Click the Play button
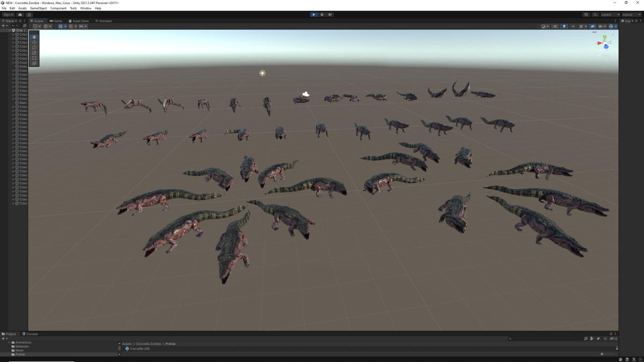The height and width of the screenshot is (362, 644). pos(314,14)
